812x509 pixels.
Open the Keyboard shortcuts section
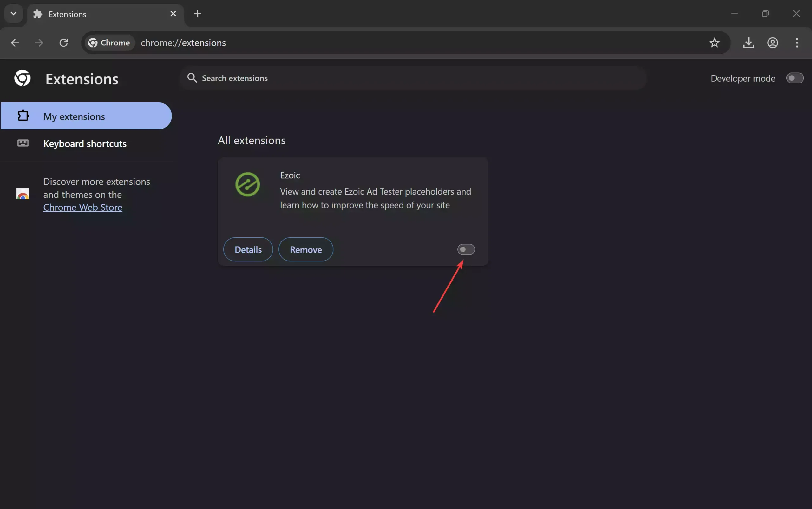[x=85, y=144]
